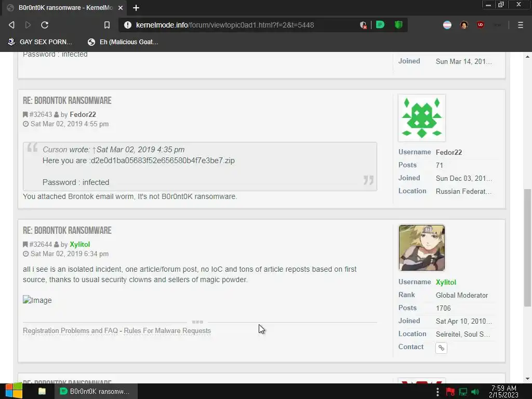Click the forward navigation arrow

click(28, 25)
